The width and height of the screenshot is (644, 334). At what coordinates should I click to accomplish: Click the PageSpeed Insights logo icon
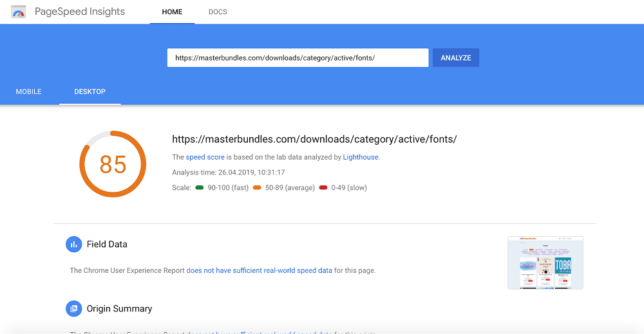[x=18, y=12]
